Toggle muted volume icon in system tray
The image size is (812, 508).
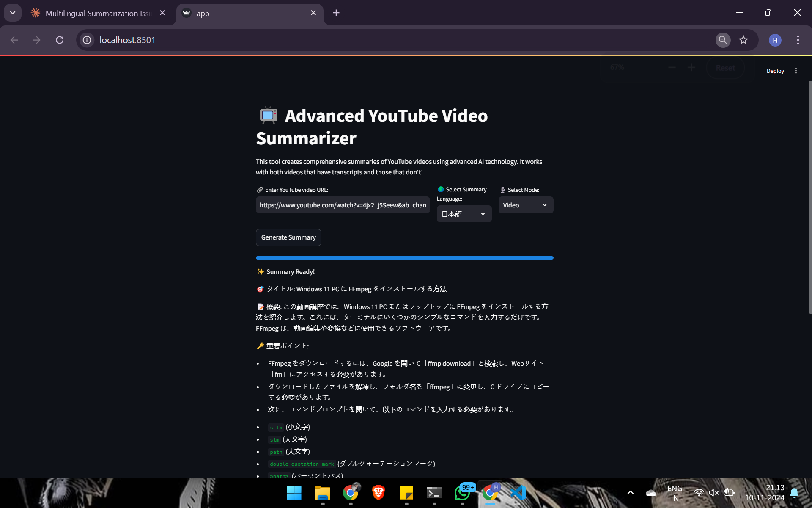(x=714, y=493)
